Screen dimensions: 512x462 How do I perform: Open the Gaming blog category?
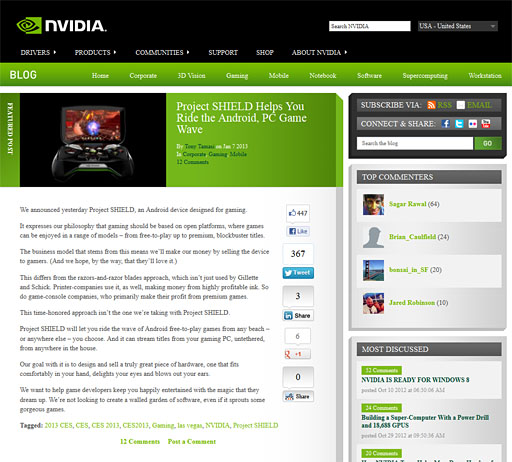click(x=237, y=76)
